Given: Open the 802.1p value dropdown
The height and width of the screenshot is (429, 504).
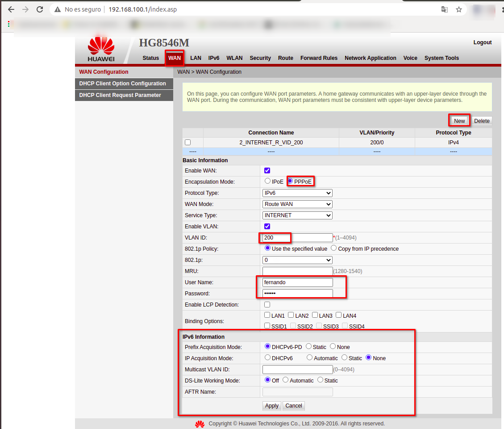Looking at the screenshot, I should 297,260.
